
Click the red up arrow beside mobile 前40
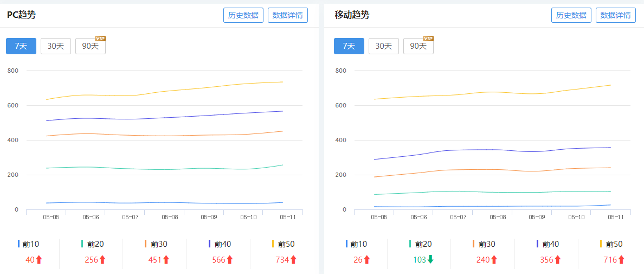(557, 260)
